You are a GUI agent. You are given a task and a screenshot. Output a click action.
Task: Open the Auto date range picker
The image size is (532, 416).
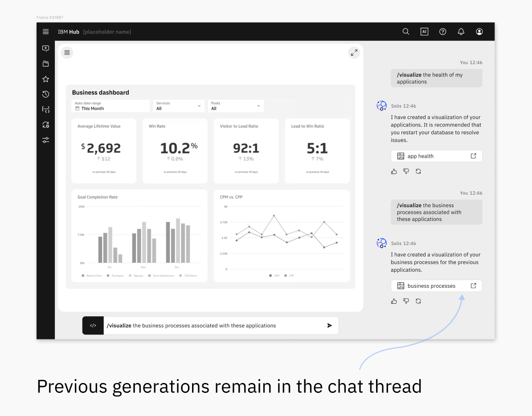tap(110, 106)
